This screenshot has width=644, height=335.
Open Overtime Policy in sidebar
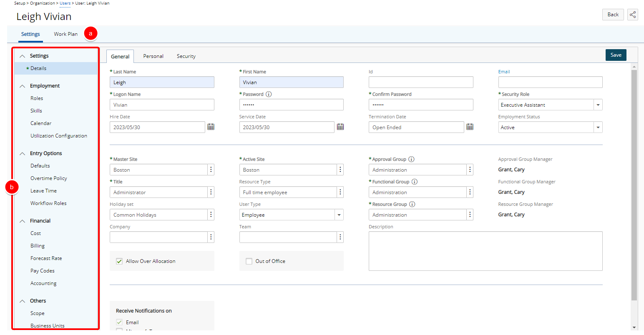[49, 178]
